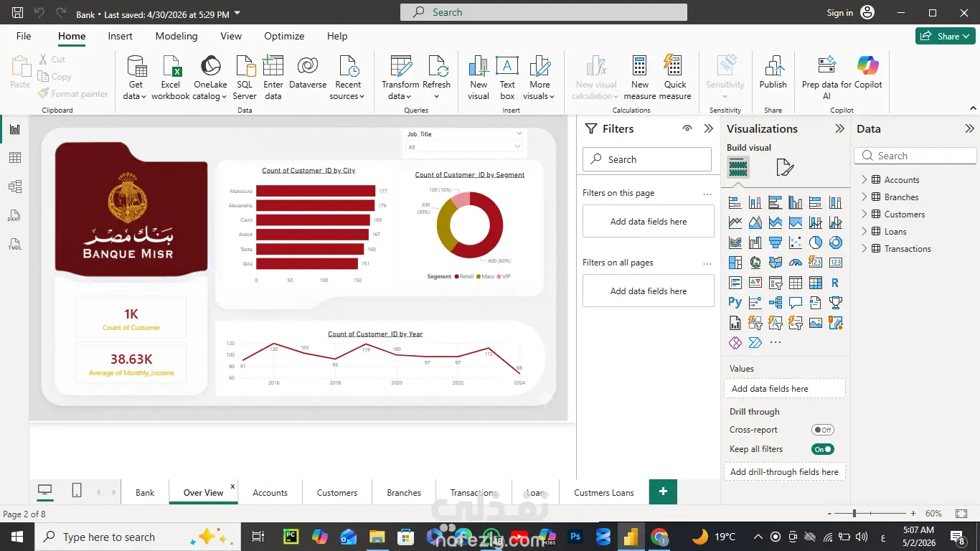
Task: Add a new report page
Action: (663, 491)
